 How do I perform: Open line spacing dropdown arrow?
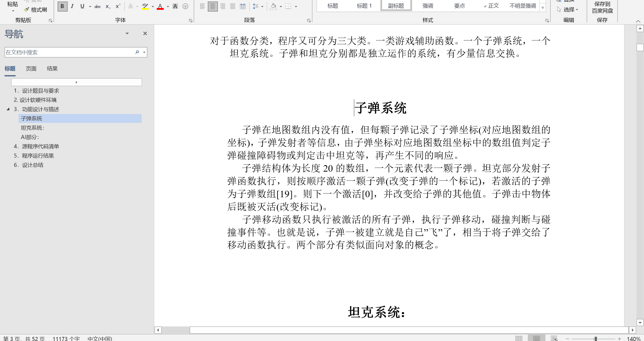click(262, 7)
